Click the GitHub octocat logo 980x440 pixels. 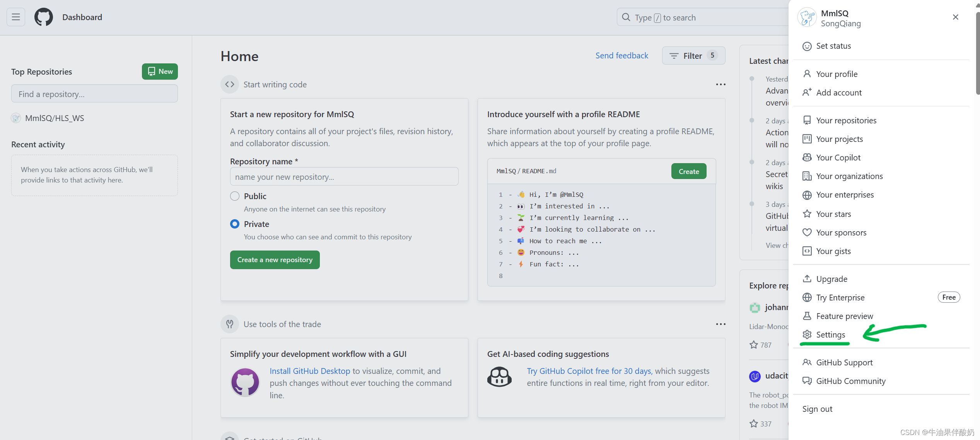tap(44, 17)
